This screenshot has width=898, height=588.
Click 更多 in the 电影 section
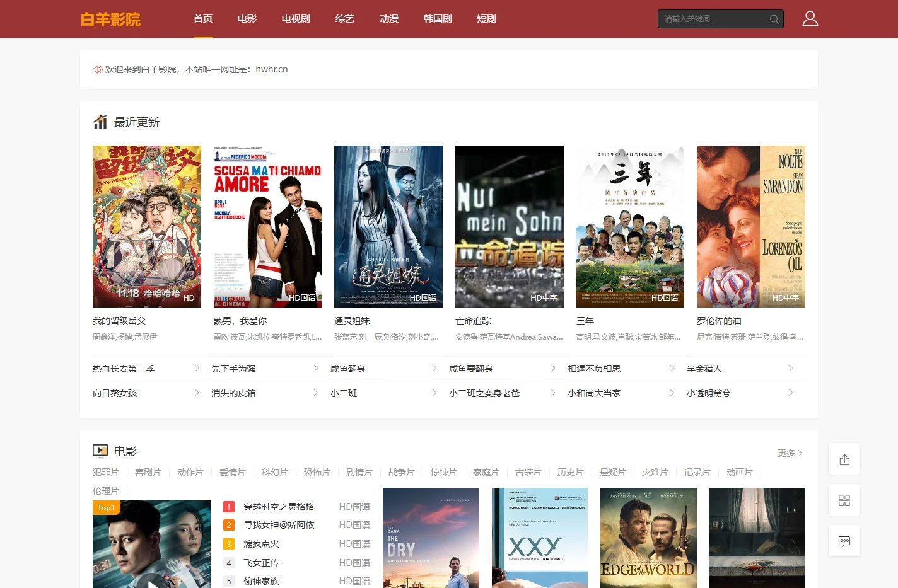click(790, 453)
